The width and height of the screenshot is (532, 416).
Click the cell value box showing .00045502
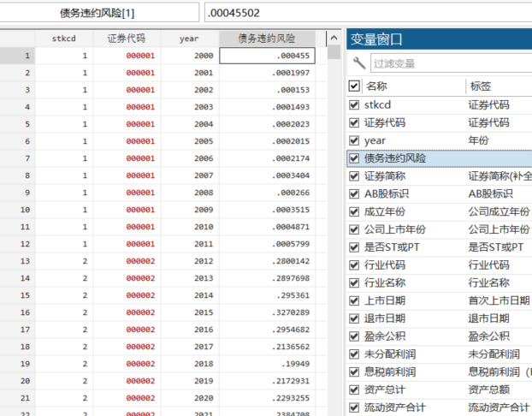tap(368, 13)
